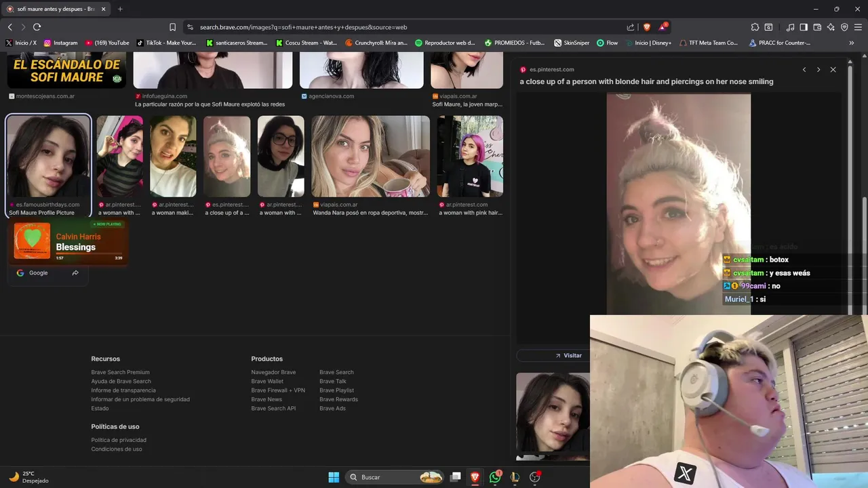
Task: Close the 'sofi maure antes y despues' tab
Action: pos(104,9)
